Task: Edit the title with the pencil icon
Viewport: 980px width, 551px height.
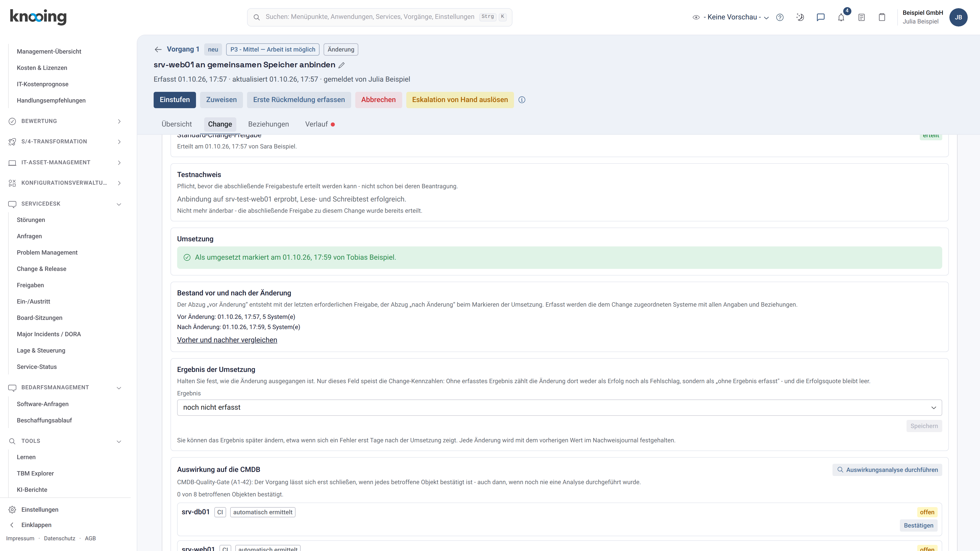Action: (342, 65)
